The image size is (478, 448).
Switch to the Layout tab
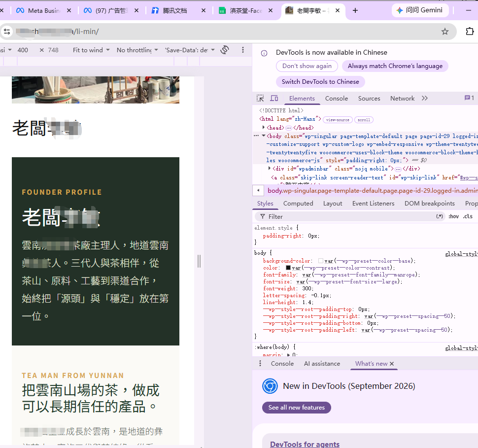(333, 204)
